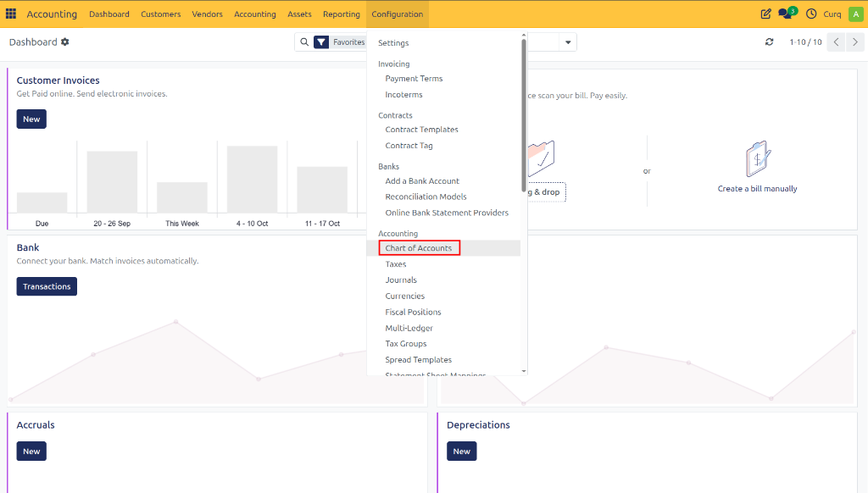The width and height of the screenshot is (868, 493).
Task: Open Multi-Ledger entry
Action: point(409,328)
